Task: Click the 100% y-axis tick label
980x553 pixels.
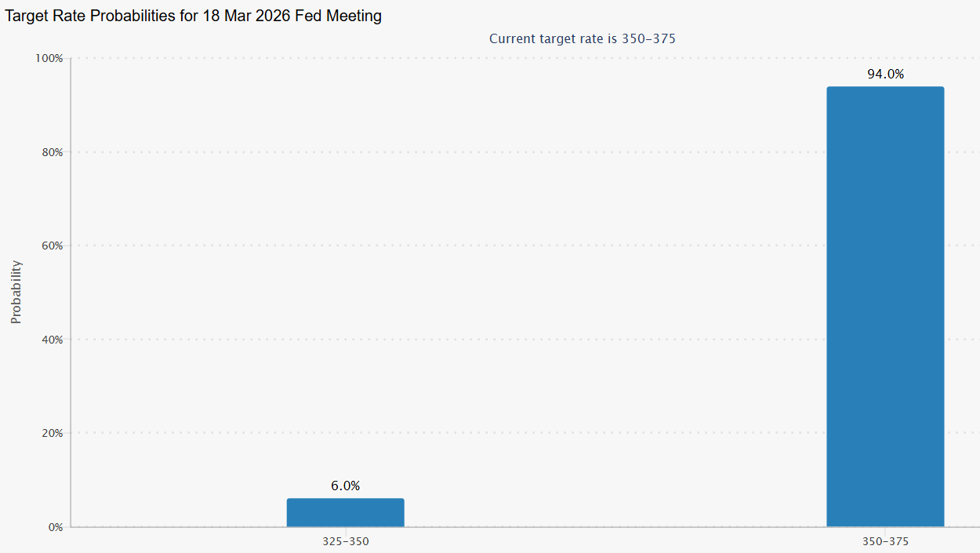Action: point(49,59)
